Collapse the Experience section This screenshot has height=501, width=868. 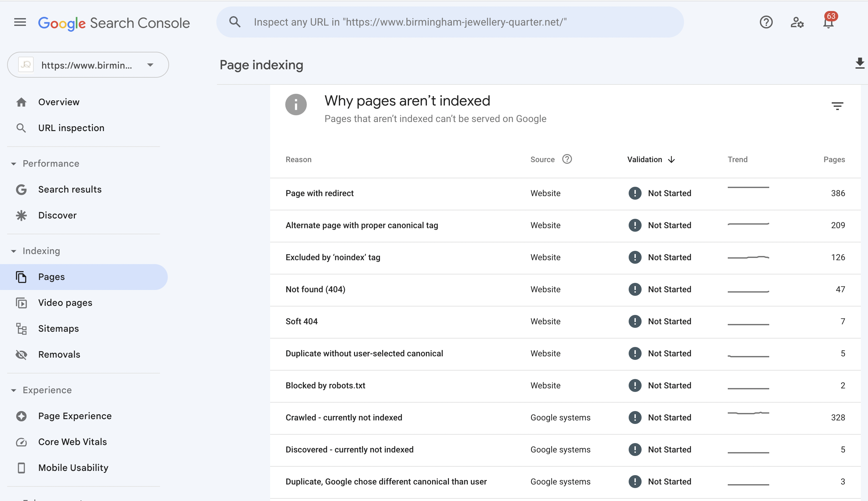13,390
